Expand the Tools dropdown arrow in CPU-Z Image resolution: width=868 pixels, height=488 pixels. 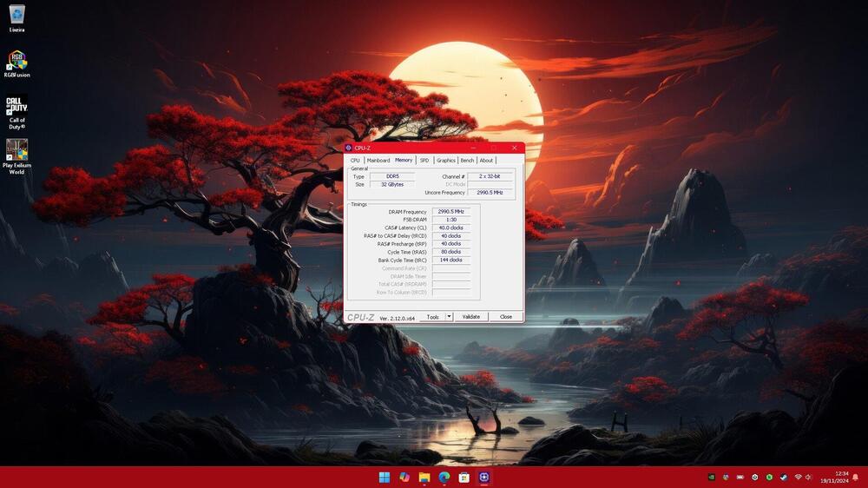(449, 317)
